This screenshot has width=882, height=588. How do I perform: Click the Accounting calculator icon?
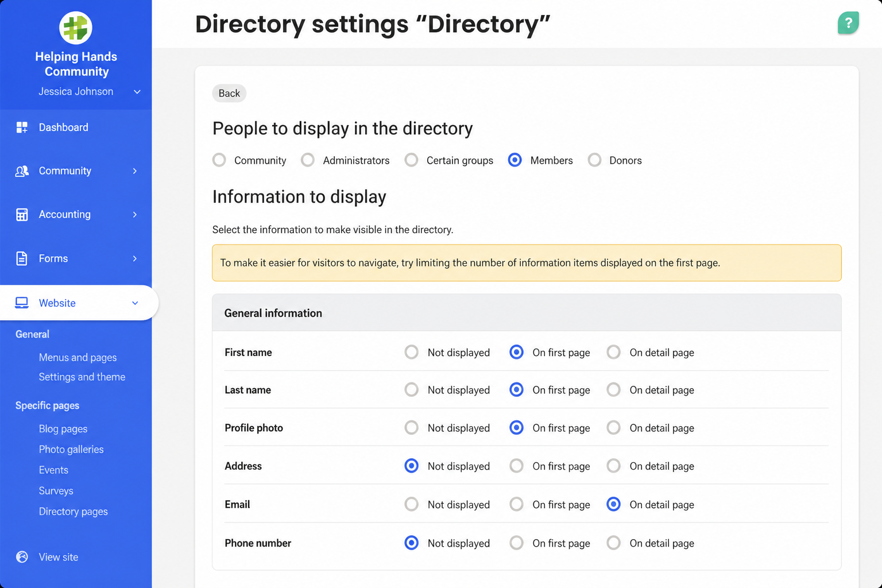22,215
